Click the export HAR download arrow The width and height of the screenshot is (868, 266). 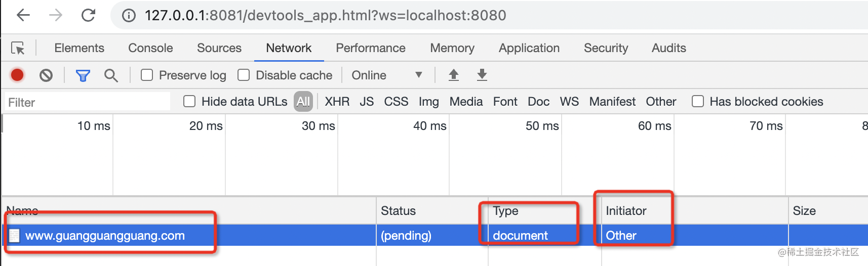coord(482,75)
